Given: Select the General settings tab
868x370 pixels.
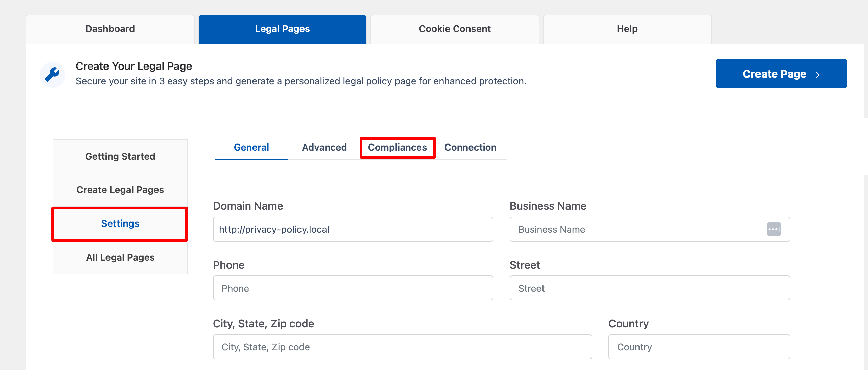Looking at the screenshot, I should point(251,147).
